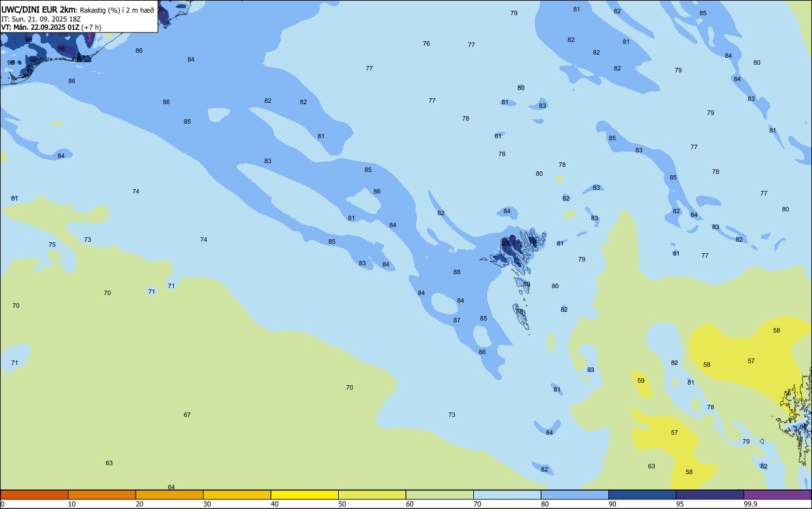Click the '(+7 h)' forecast offset text

(91, 27)
